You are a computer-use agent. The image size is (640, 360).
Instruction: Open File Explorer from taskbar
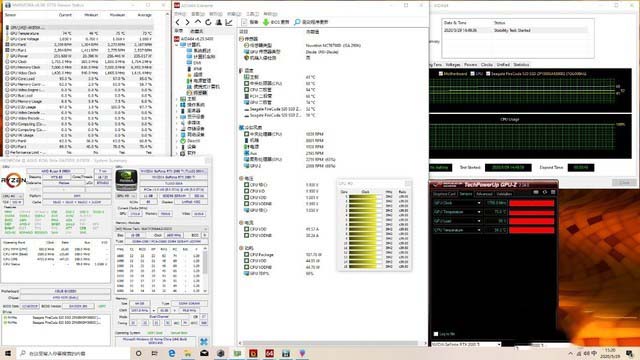(188, 353)
